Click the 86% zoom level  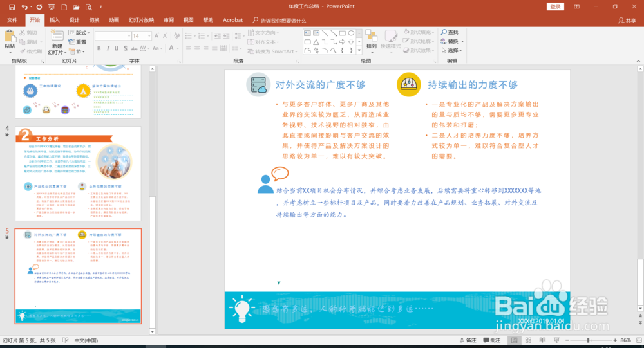625,340
